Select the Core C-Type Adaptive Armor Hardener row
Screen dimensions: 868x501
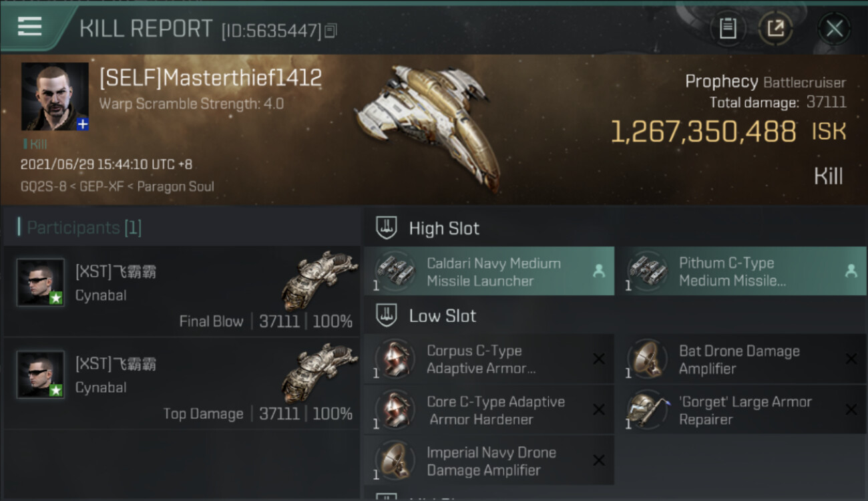tap(489, 410)
